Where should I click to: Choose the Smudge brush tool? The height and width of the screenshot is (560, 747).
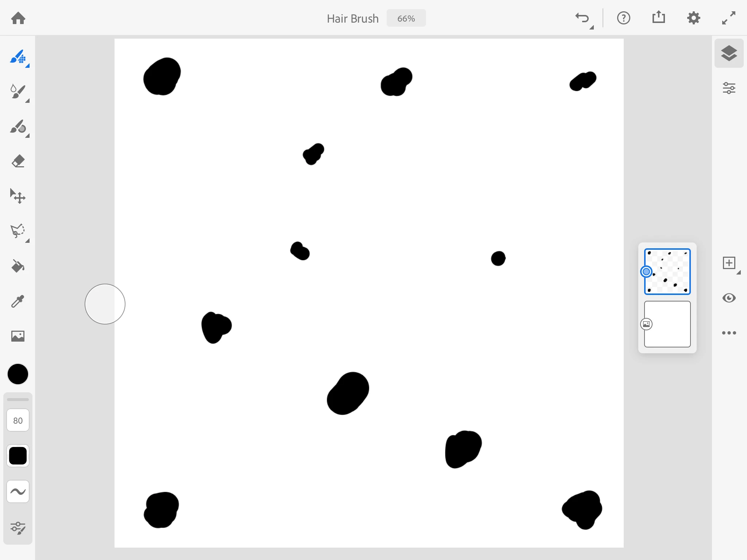18,127
